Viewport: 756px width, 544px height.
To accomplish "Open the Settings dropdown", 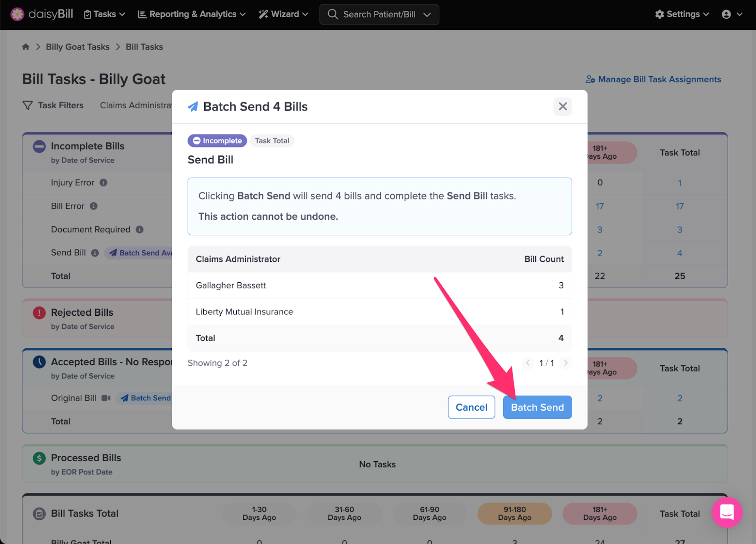I will 682,14.
